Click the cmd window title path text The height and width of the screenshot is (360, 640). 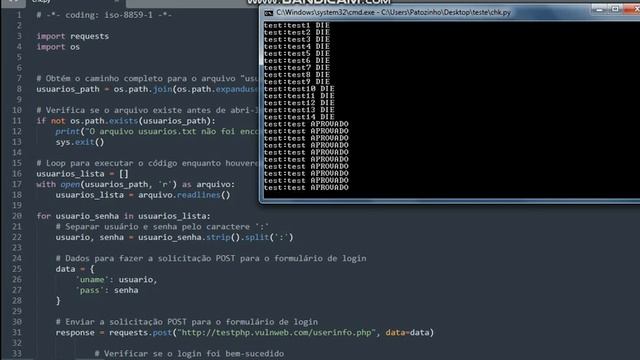pos(393,13)
